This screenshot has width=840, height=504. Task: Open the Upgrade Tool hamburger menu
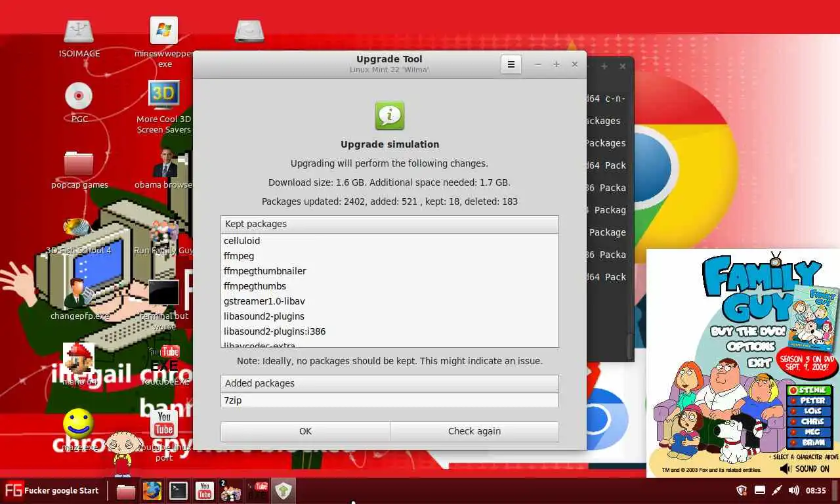click(511, 64)
